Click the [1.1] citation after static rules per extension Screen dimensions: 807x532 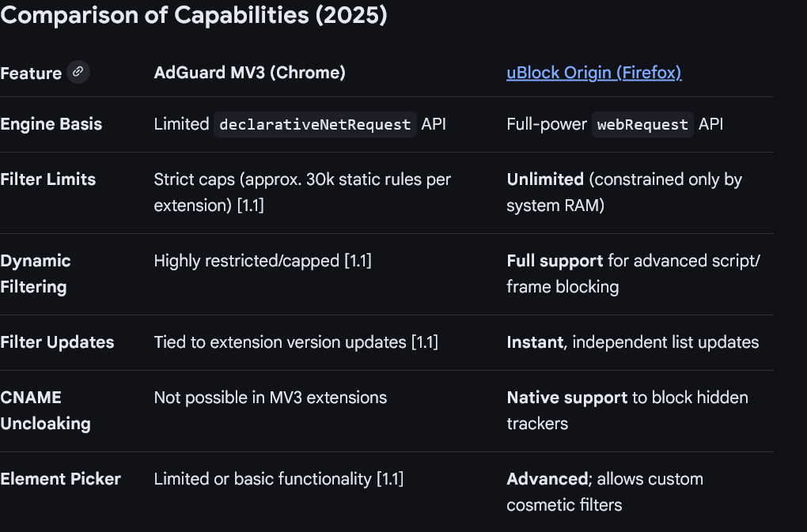coord(249,205)
